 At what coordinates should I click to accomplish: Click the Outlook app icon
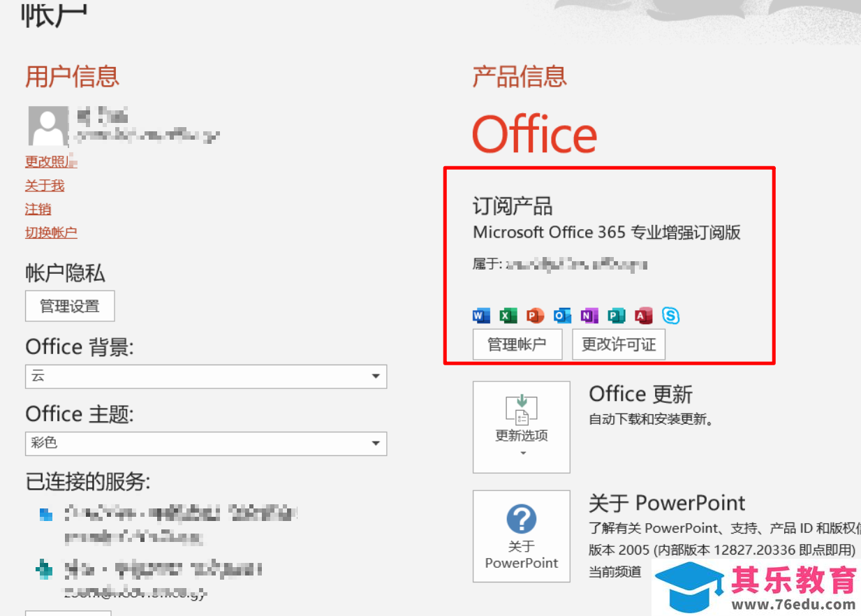click(562, 316)
